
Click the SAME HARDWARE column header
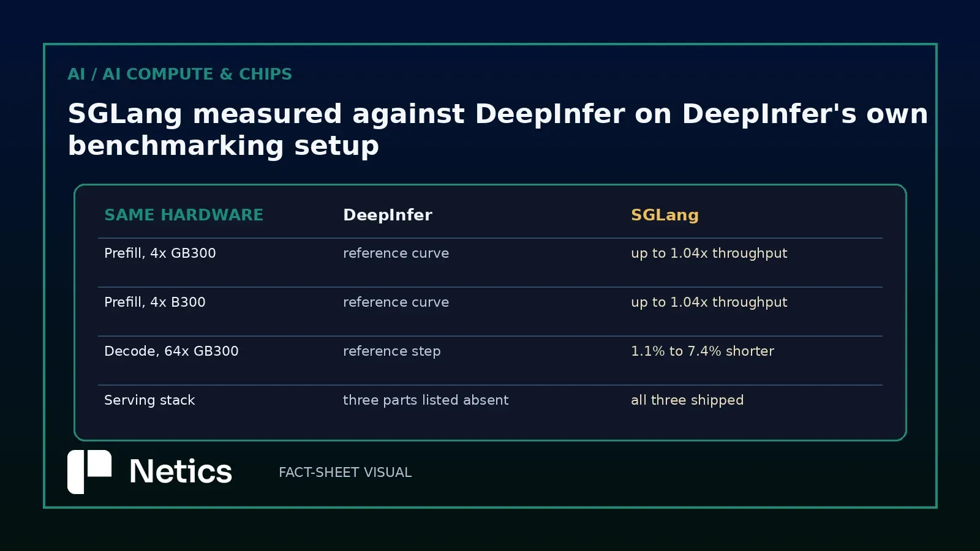pos(184,215)
